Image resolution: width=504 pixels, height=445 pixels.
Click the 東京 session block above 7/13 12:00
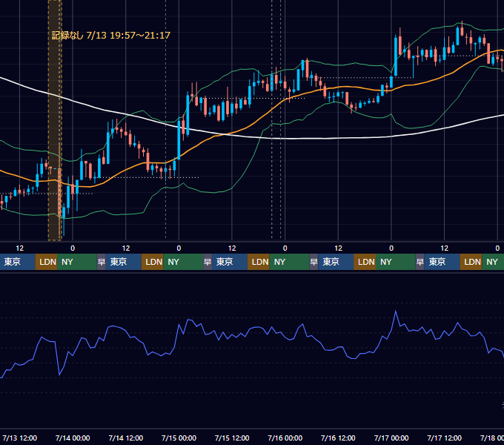tap(18, 262)
